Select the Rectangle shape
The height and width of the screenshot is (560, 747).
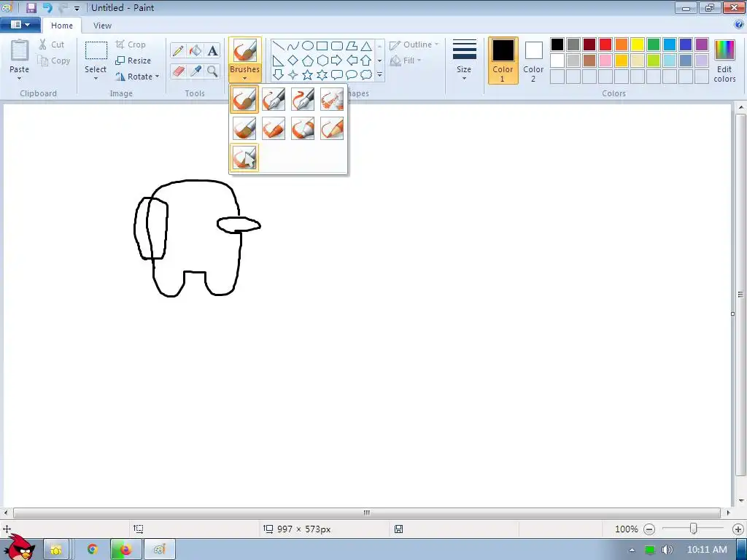pos(322,46)
